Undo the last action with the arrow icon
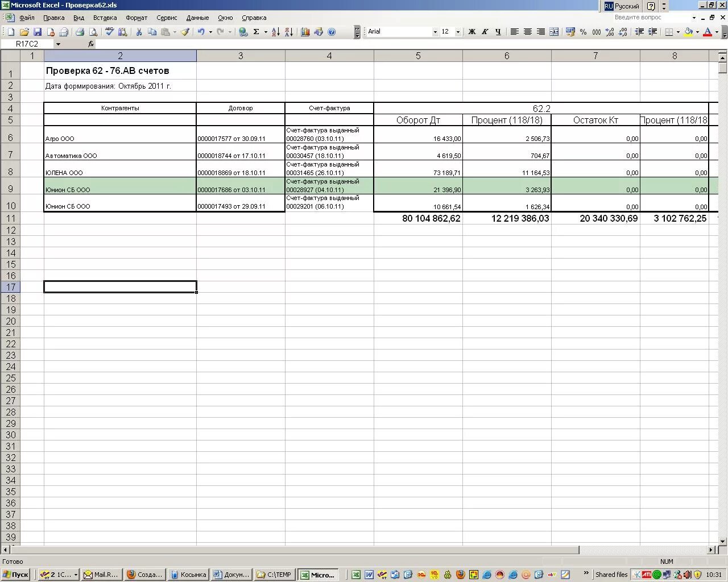Image resolution: width=728 pixels, height=582 pixels. 201,32
